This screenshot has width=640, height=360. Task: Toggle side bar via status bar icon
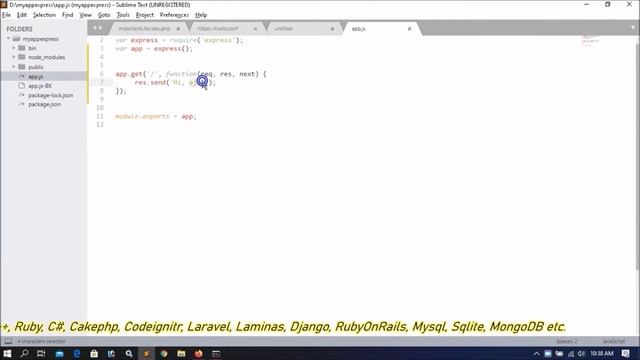point(8,341)
